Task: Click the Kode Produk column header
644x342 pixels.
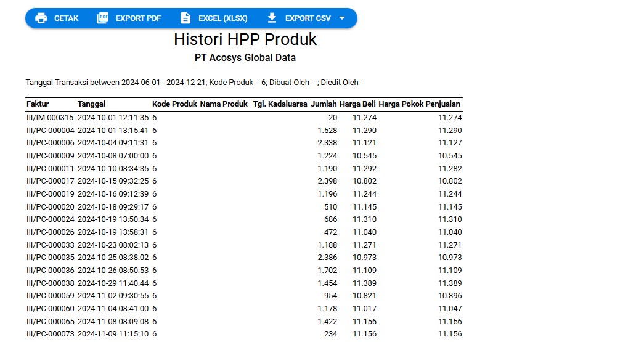Action: (174, 104)
